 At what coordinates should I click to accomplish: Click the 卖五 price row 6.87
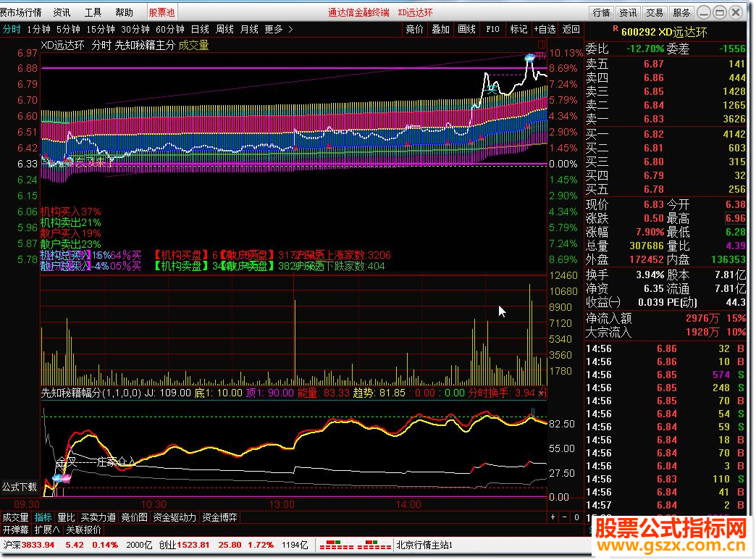click(x=665, y=64)
